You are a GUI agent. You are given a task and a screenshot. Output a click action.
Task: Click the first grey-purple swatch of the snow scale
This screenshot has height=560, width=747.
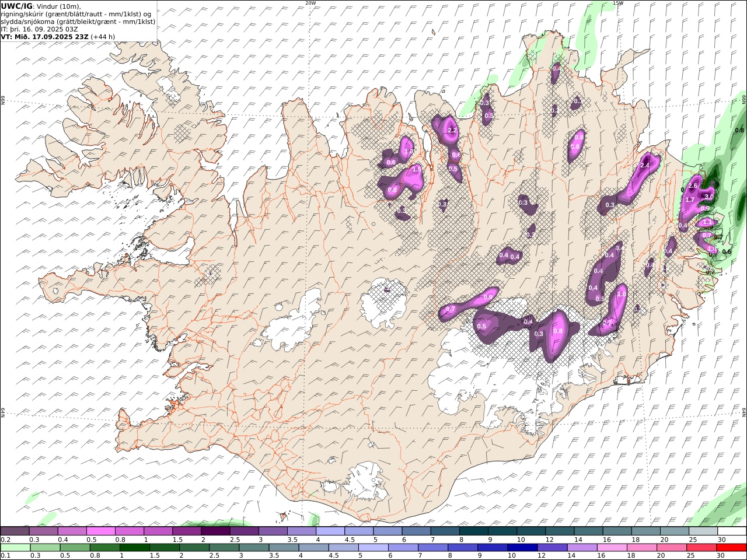coord(15,531)
